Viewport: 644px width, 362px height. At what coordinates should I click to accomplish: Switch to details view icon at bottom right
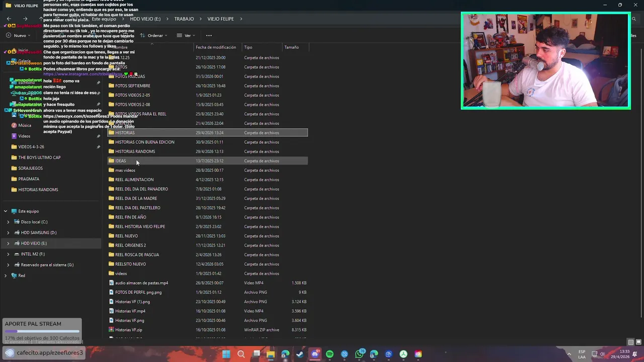[x=630, y=342]
